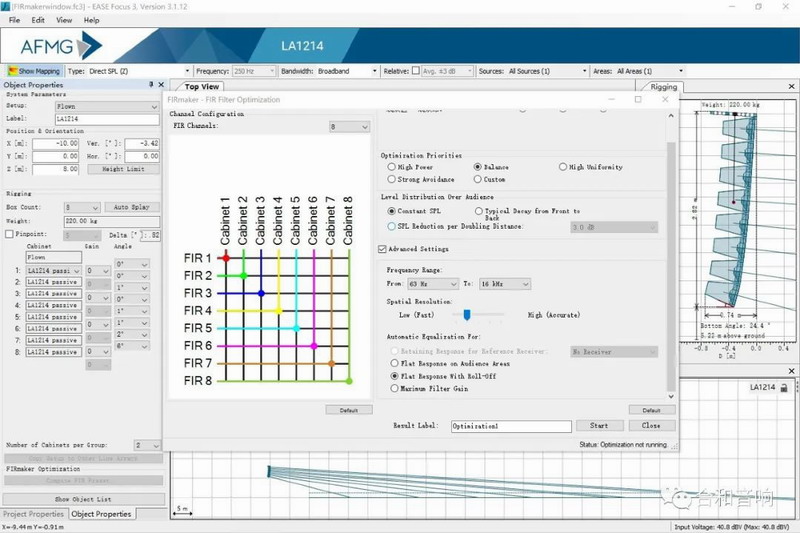Close the Object Properties panel
800x533 pixels.
coord(160,85)
